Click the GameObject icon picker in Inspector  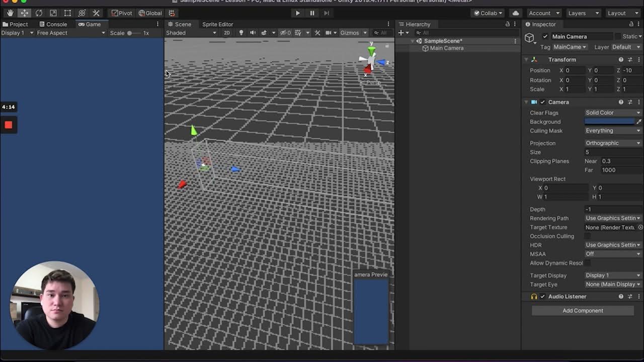point(529,38)
